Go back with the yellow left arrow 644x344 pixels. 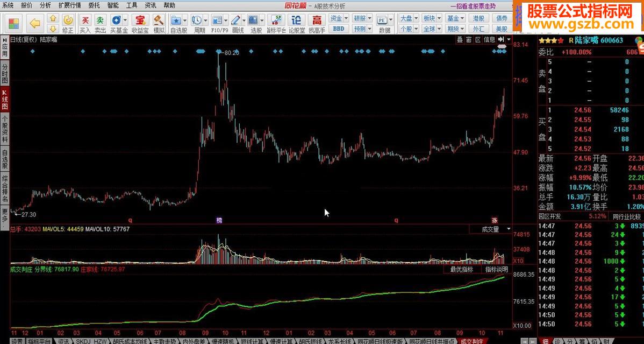35,24
